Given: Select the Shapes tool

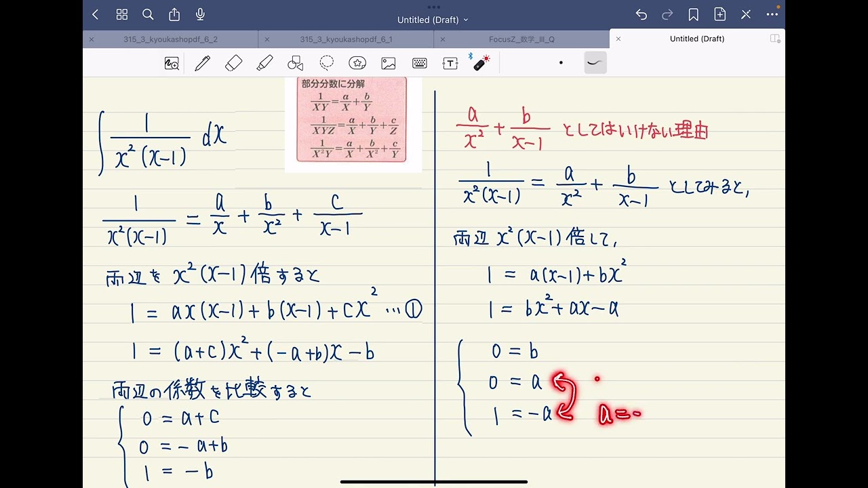Looking at the screenshot, I should pos(295,63).
